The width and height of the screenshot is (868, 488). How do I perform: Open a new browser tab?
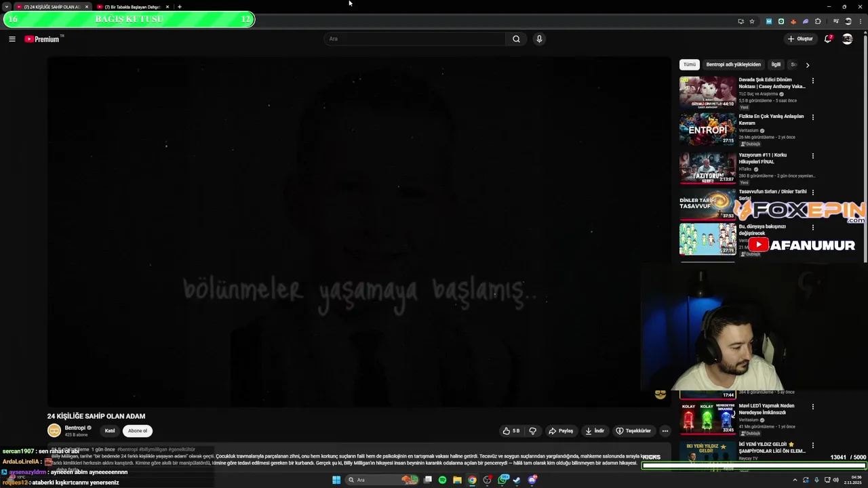(180, 7)
